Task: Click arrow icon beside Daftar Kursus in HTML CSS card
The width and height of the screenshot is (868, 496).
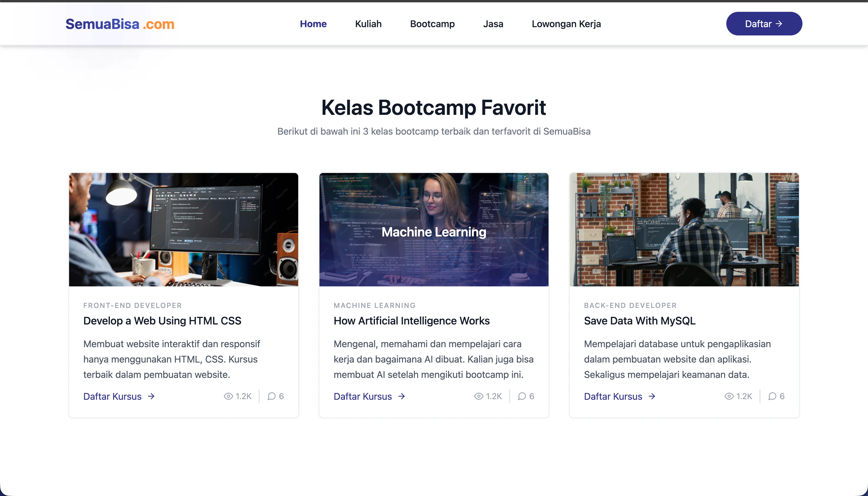Action: (151, 396)
